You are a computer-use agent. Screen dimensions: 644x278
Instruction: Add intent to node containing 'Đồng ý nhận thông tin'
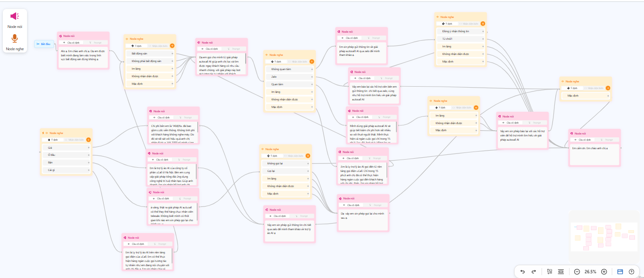click(x=483, y=23)
